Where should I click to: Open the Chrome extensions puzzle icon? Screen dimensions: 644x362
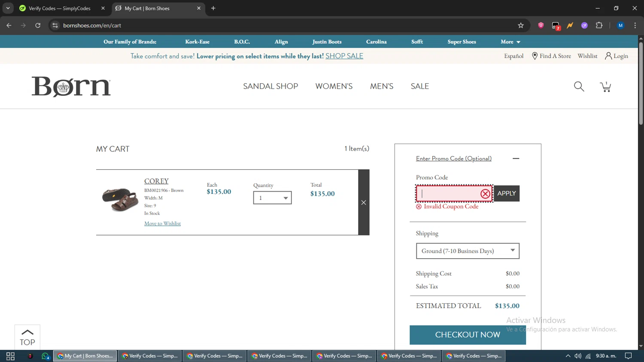[x=599, y=25]
